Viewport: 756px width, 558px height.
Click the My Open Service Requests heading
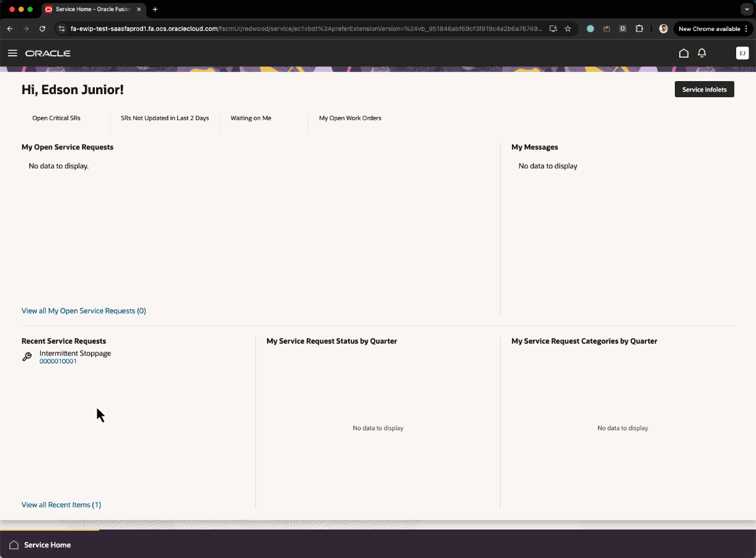coord(68,147)
